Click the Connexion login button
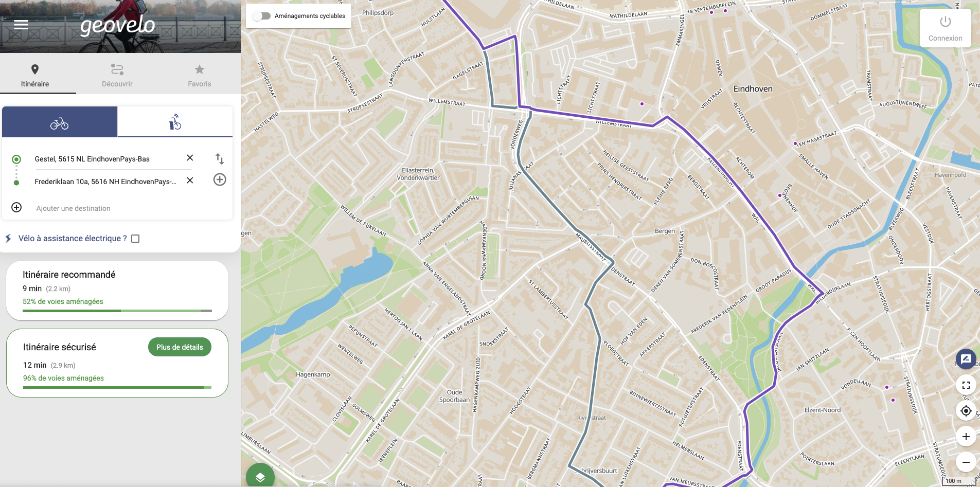Screen dimensions: 980x487 click(945, 28)
